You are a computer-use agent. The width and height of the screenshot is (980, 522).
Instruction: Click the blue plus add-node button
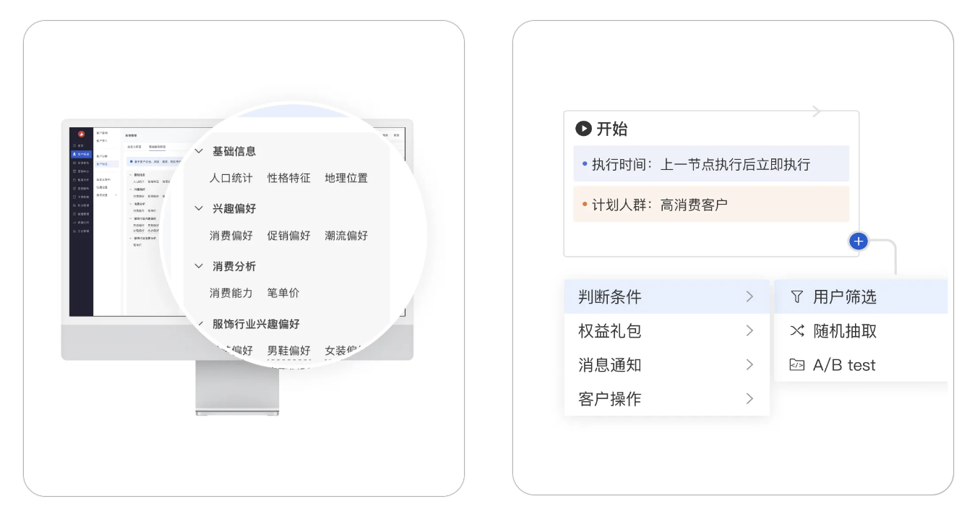point(858,241)
